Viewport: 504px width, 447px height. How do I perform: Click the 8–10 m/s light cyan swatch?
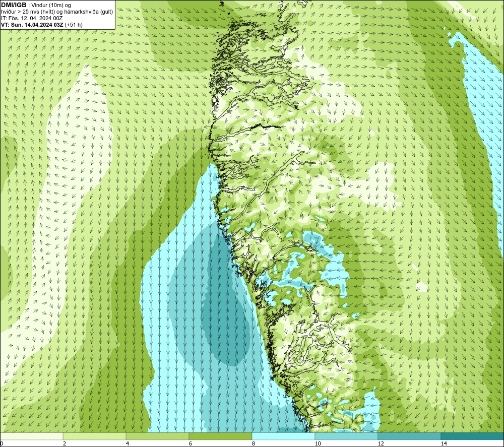[x=283, y=436]
